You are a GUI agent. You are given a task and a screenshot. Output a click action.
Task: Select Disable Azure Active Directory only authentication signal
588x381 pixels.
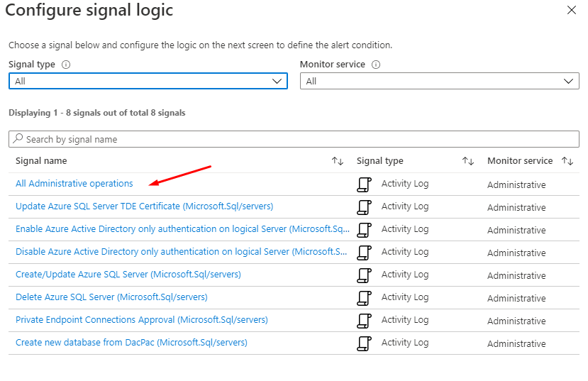click(182, 252)
